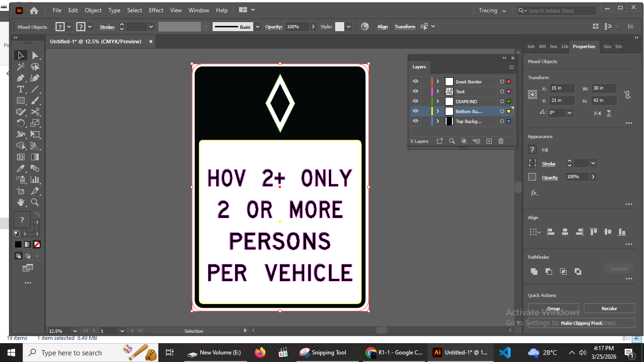This screenshot has width=644, height=362.
Task: Click Horizontal Align Center in Align section
Action: pos(565,232)
